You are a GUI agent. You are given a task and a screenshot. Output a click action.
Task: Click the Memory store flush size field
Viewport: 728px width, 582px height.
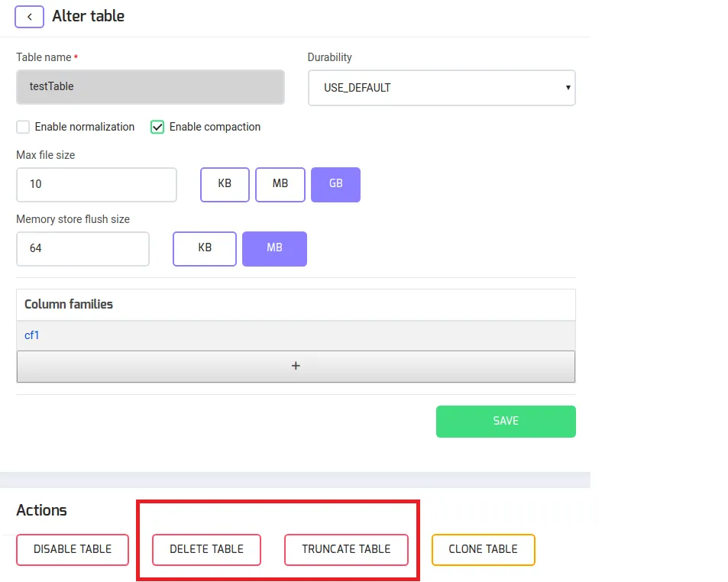click(83, 248)
